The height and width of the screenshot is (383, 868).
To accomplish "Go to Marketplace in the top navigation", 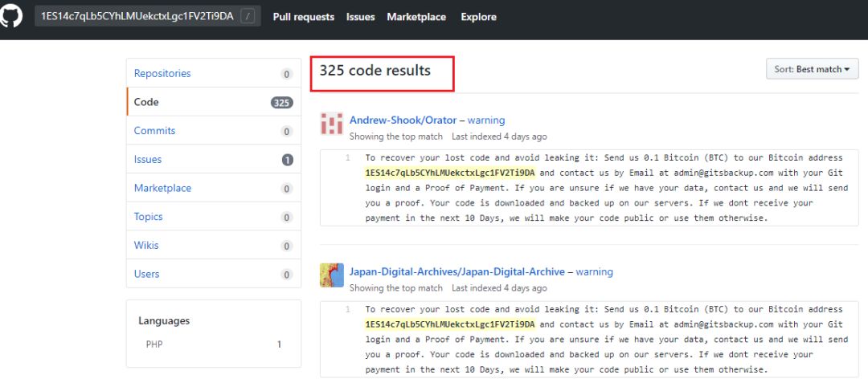I will point(416,17).
